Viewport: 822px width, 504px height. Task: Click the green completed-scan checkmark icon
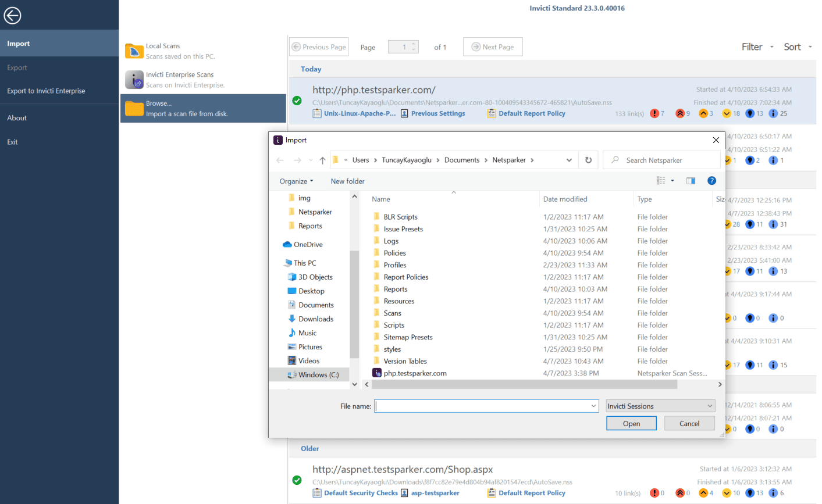click(297, 100)
